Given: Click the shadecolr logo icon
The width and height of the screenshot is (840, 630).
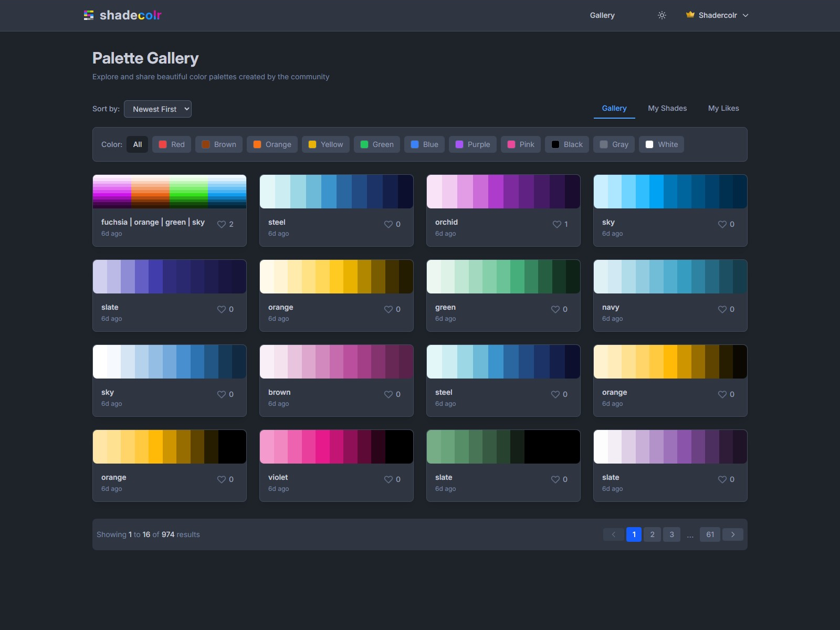Looking at the screenshot, I should (x=89, y=15).
